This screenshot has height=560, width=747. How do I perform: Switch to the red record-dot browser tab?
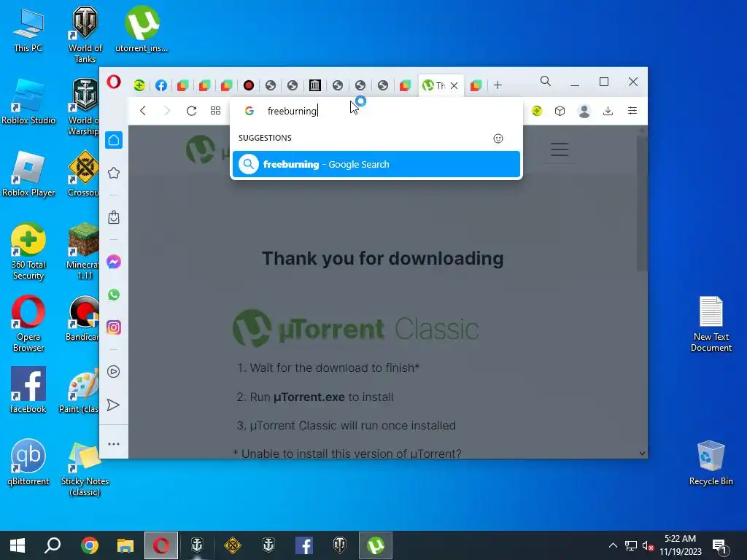tap(248, 85)
